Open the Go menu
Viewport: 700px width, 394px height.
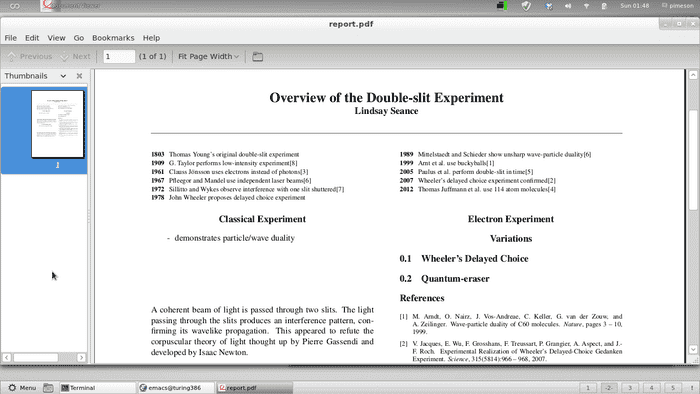tap(79, 38)
